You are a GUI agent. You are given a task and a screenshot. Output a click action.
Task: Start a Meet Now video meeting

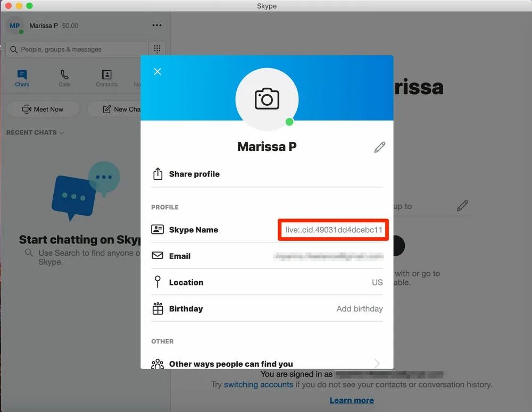click(43, 109)
